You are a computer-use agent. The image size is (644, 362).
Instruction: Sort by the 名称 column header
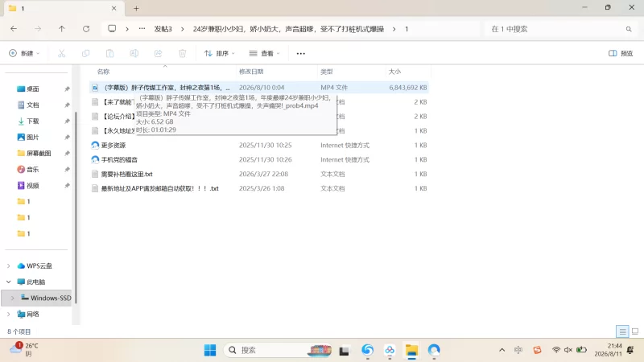point(104,72)
